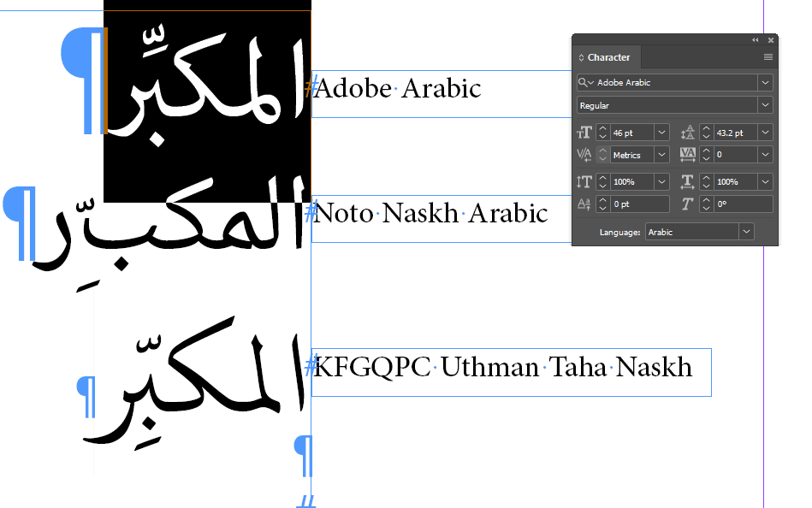The image size is (812, 508).
Task: Click the font search magnifier icon
Action: 586,82
